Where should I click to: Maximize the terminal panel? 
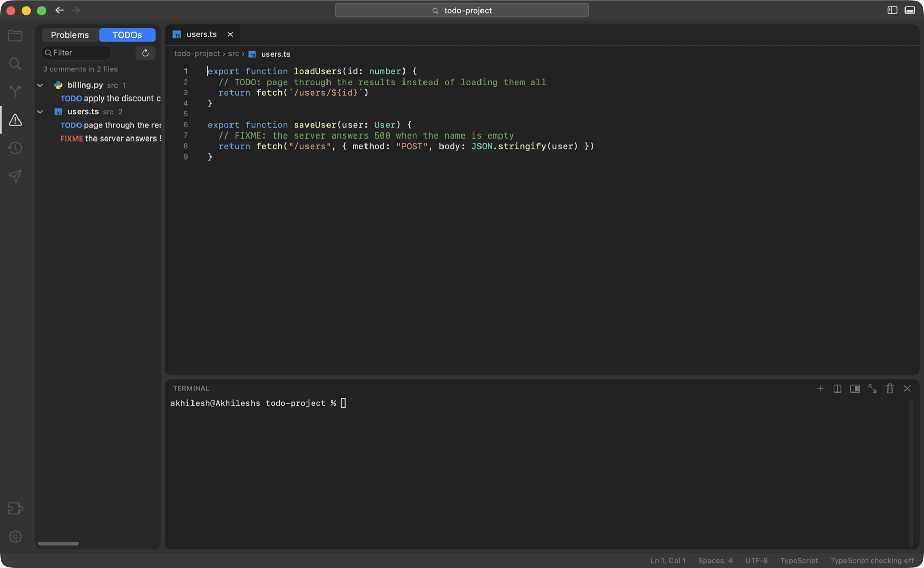(872, 388)
